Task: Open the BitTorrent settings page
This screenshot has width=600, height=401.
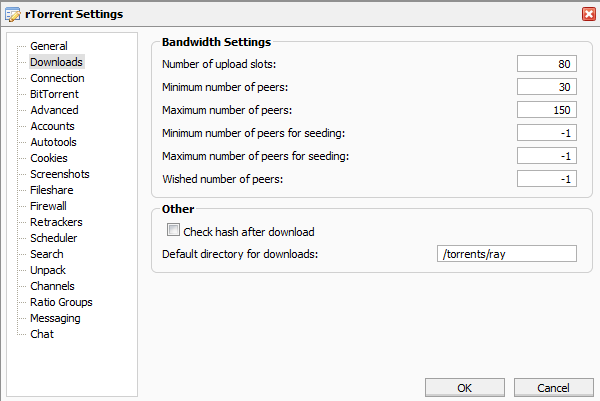Action: pos(54,94)
